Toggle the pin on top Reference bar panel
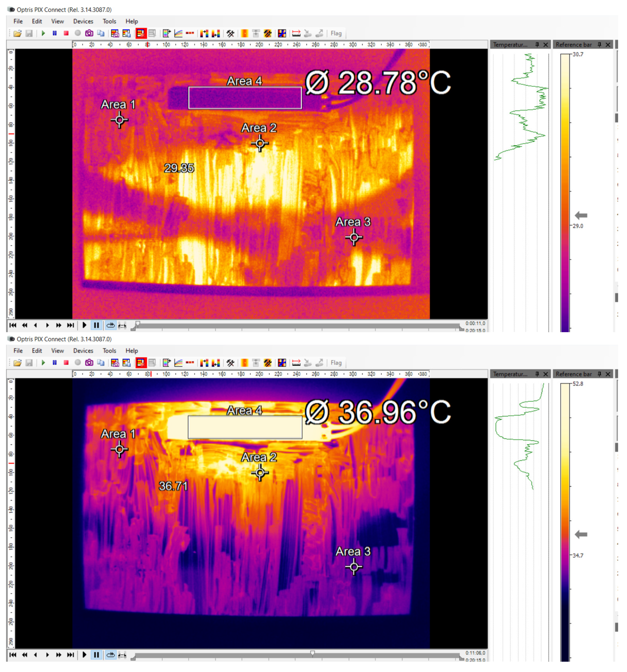 [599, 45]
